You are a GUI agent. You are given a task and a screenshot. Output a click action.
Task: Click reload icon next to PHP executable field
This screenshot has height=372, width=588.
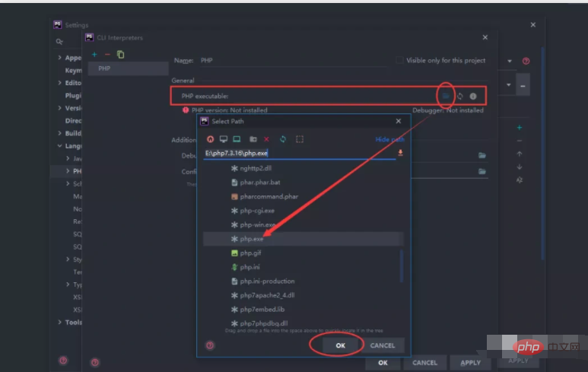(x=459, y=96)
